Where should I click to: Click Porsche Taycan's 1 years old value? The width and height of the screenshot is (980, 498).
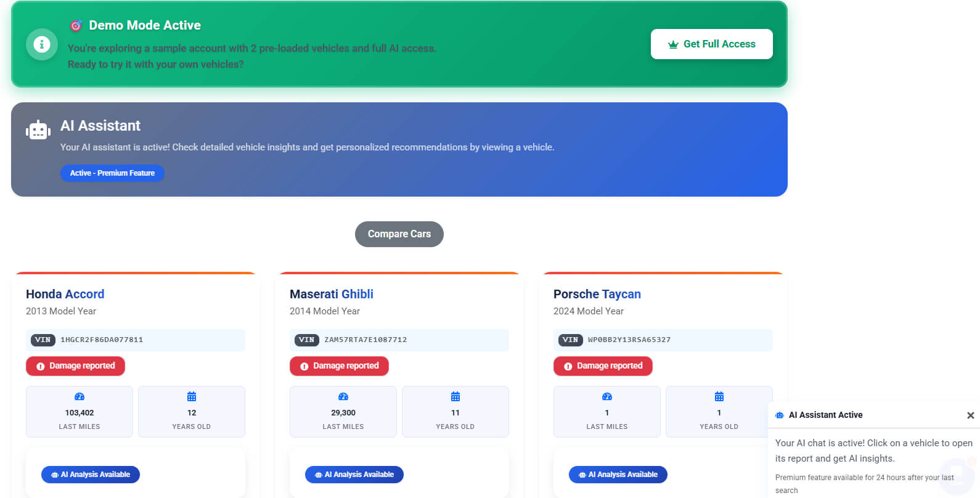719,413
